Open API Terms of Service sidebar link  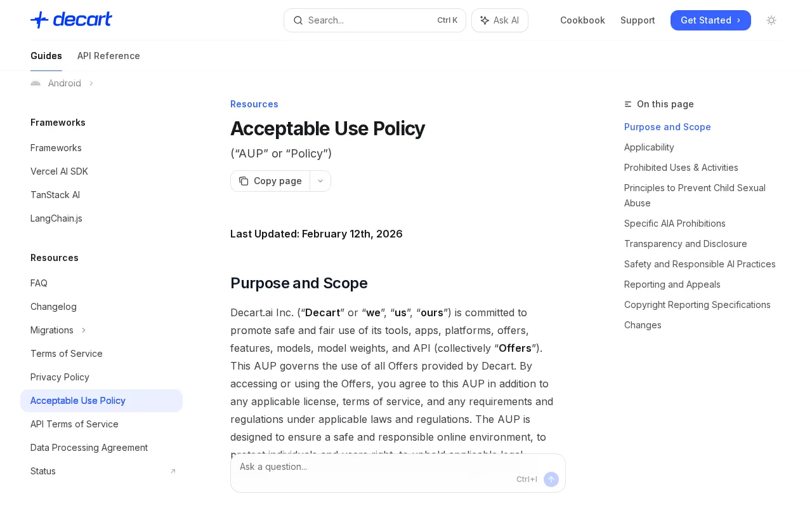point(74,424)
